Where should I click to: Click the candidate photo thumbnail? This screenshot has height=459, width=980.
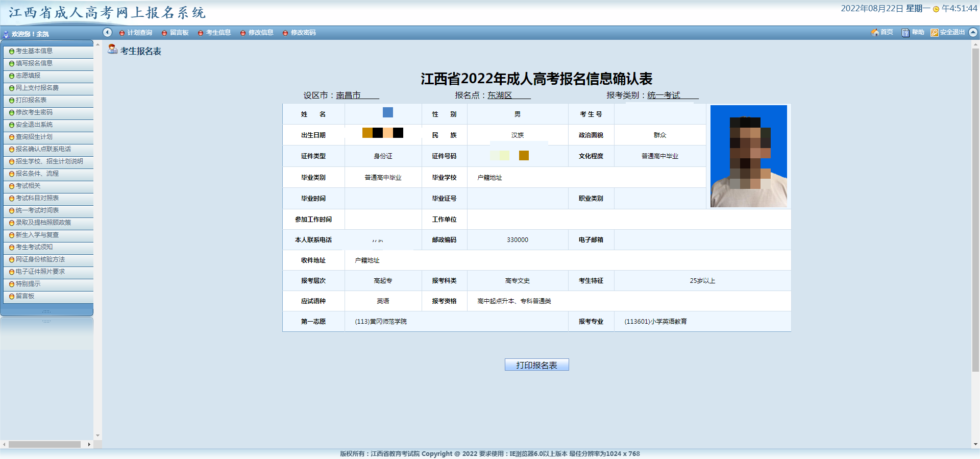(748, 156)
